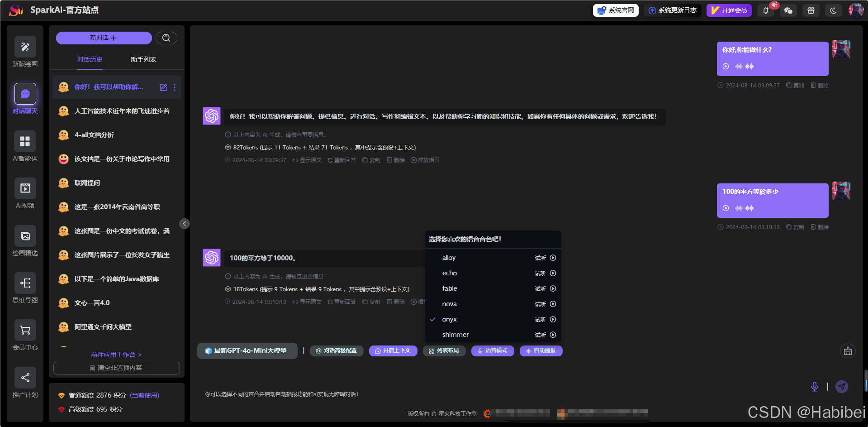
Task: Select the checked onyx voice
Action: point(450,319)
